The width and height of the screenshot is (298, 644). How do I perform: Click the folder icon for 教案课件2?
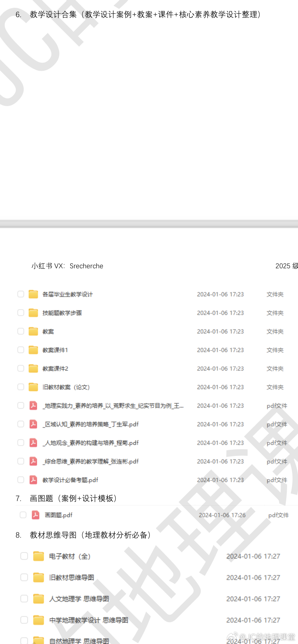point(33,369)
